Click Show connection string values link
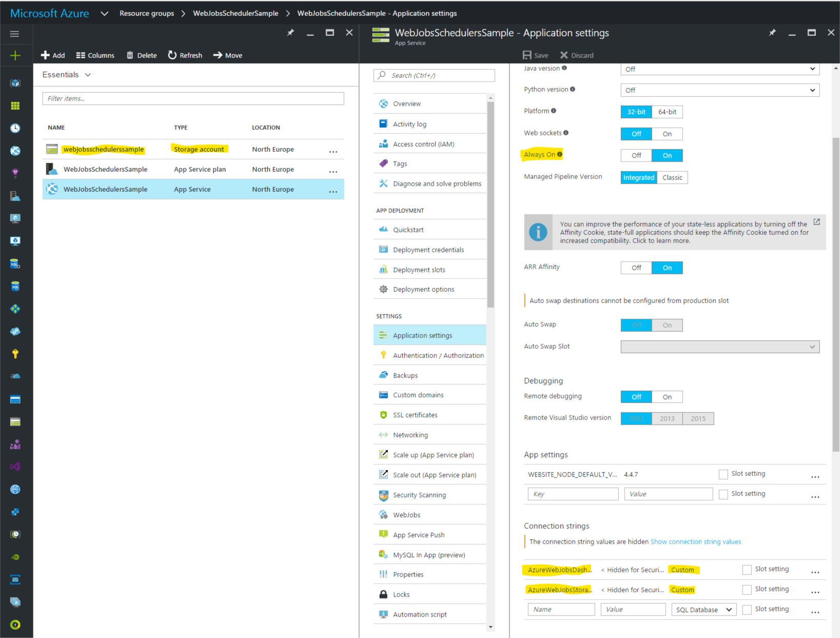840x638 pixels. point(695,542)
